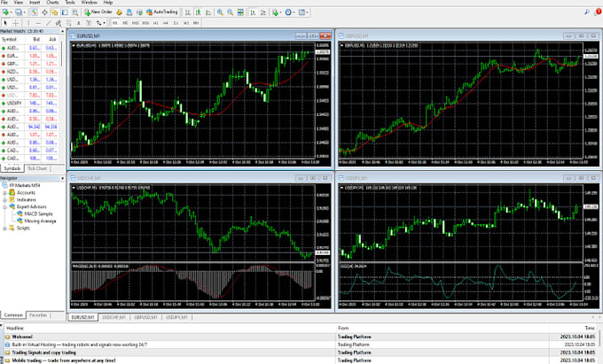Viewport: 603px width, 364px height.
Task: Select the Fibonacci retracement tool
Action: coord(68,23)
